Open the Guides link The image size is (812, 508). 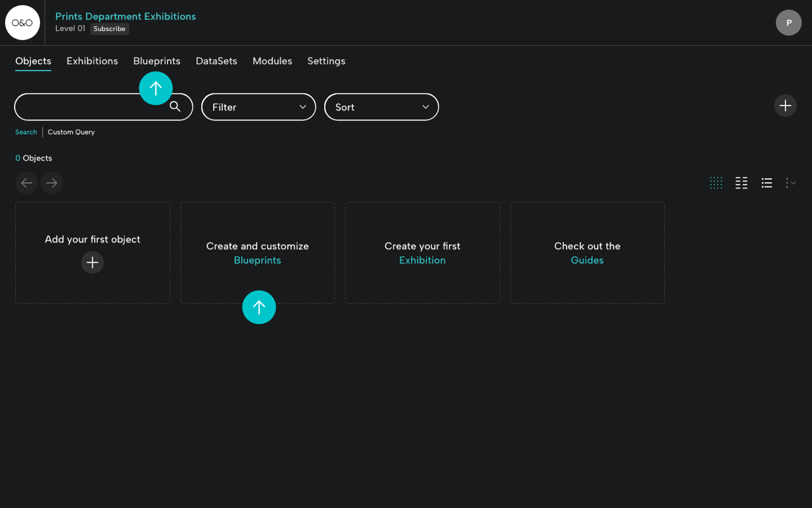coord(587,260)
